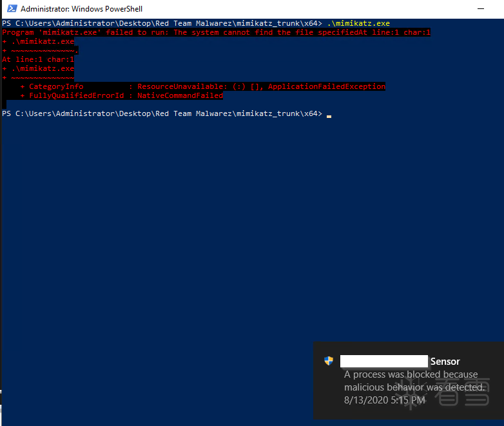Viewport: 504px width, 426px height.
Task: Click the second PS prompt path text
Action: coord(162,113)
